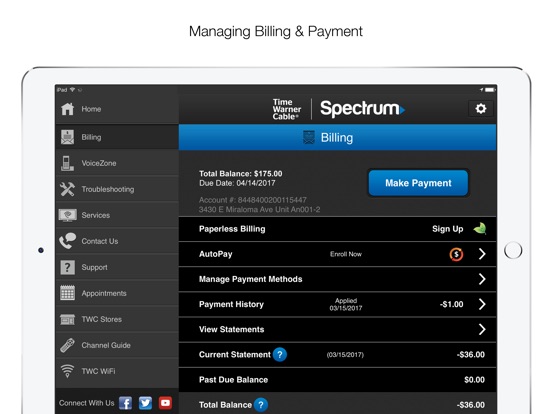Show help for Total Balance row
552x414 pixels.
click(x=261, y=405)
